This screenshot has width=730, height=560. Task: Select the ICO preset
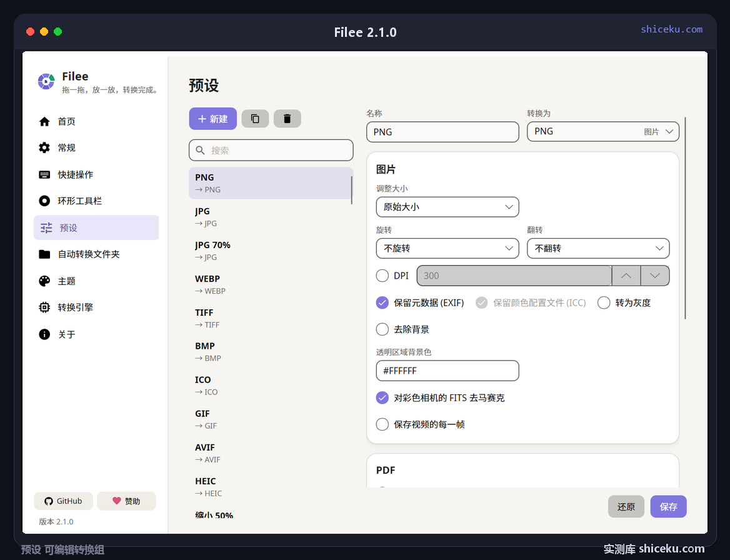271,386
